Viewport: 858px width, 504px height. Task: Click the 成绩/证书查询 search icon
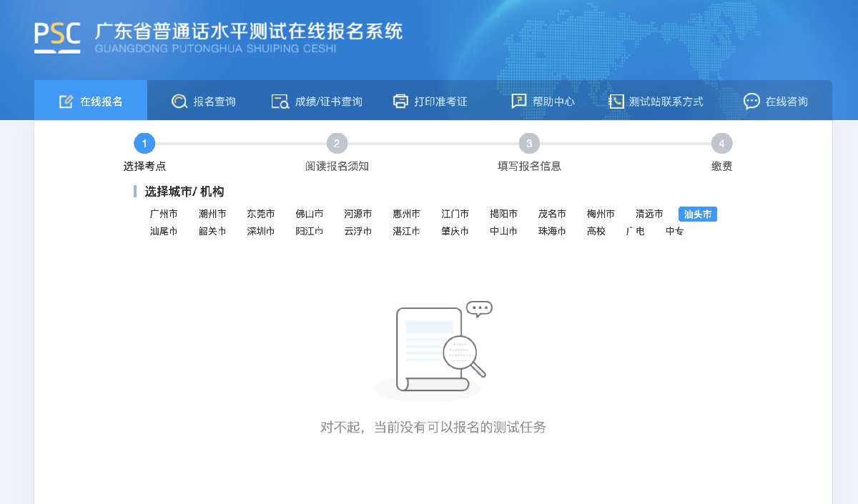[280, 102]
